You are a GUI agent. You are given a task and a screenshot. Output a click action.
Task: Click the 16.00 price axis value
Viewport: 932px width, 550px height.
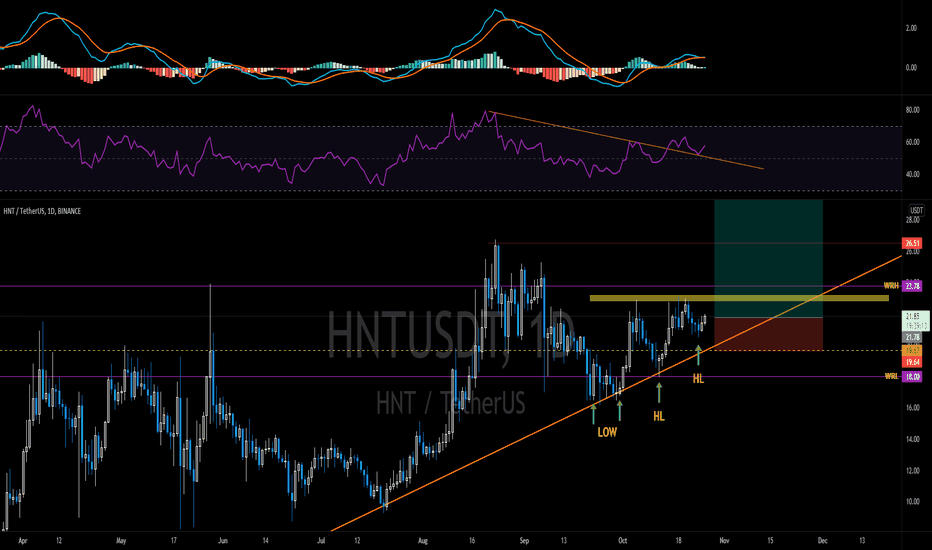click(x=912, y=408)
